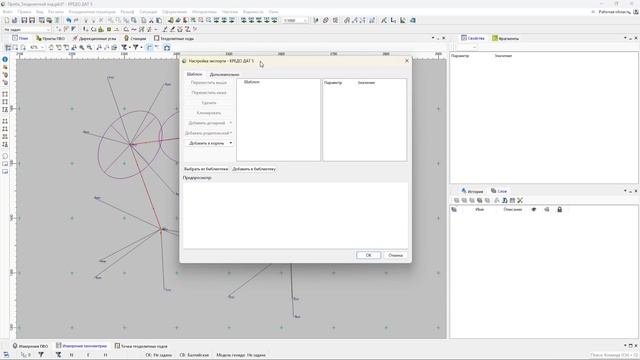Click the Имя column header in Слои panel

pyautogui.click(x=480, y=209)
